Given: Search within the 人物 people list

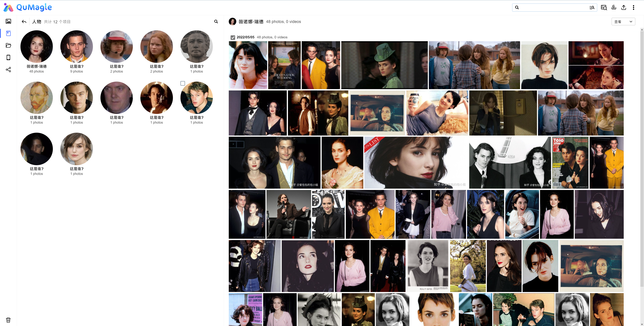Looking at the screenshot, I should [216, 21].
